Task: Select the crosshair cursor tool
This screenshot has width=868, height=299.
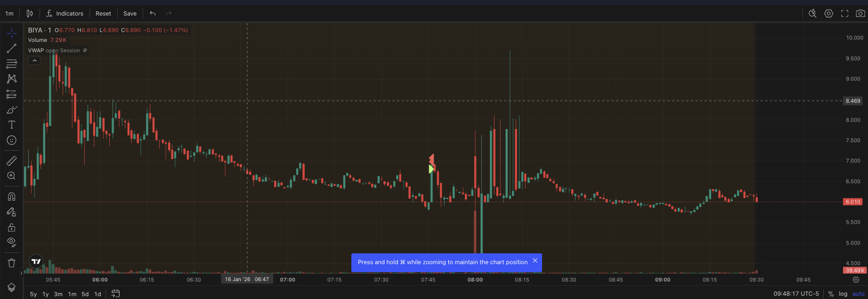Action: click(x=12, y=33)
